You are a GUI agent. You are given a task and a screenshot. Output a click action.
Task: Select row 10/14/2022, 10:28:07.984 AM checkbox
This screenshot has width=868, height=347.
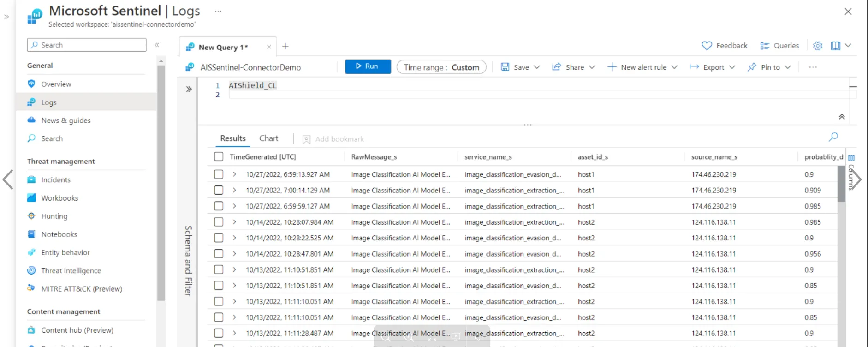(219, 222)
